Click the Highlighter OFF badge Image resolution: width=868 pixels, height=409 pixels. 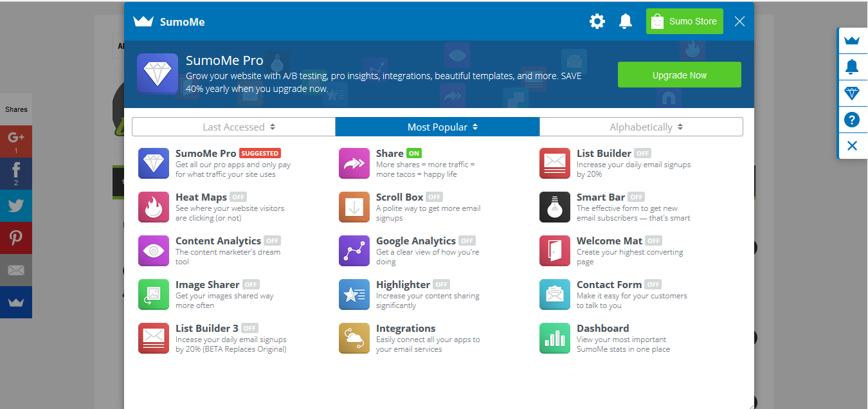click(x=441, y=284)
